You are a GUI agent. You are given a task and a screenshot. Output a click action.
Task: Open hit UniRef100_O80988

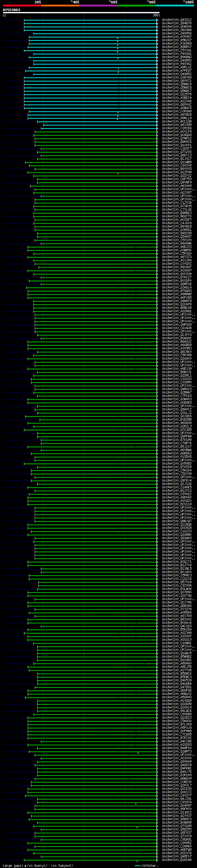pos(177,30)
